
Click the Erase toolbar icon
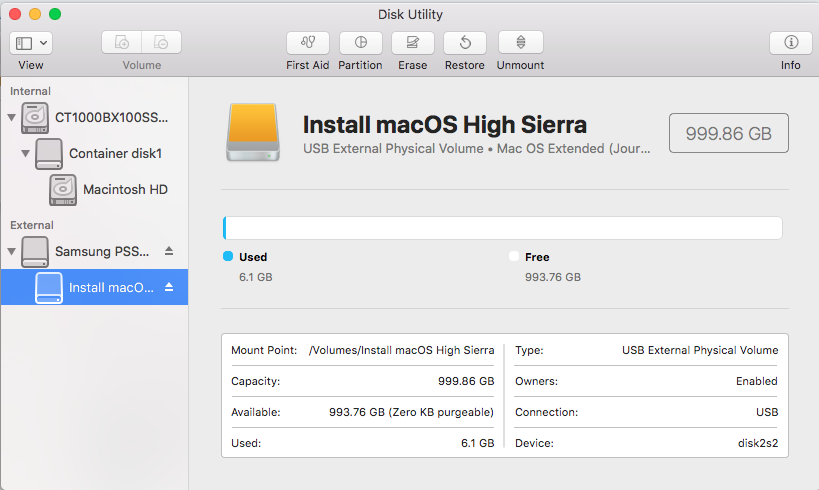click(413, 42)
